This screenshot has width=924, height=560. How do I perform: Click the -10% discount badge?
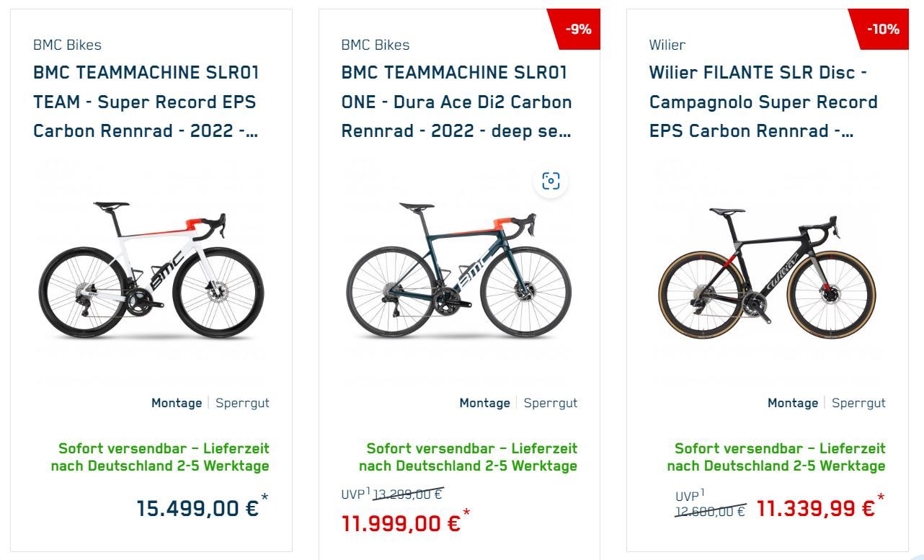pyautogui.click(x=883, y=29)
